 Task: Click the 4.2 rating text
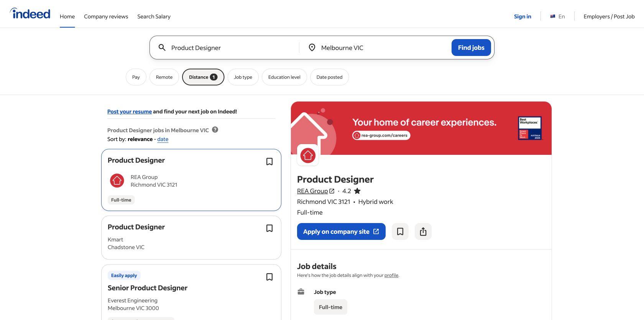pos(347,191)
